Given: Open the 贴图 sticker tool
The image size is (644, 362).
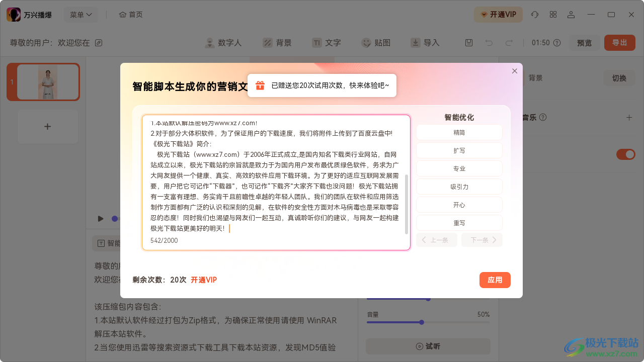Looking at the screenshot, I should click(x=376, y=43).
